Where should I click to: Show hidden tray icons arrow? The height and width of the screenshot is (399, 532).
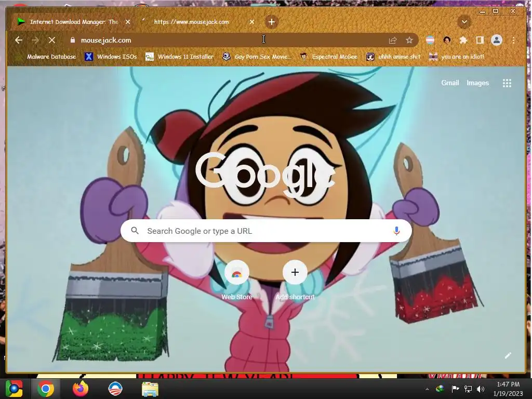427,389
